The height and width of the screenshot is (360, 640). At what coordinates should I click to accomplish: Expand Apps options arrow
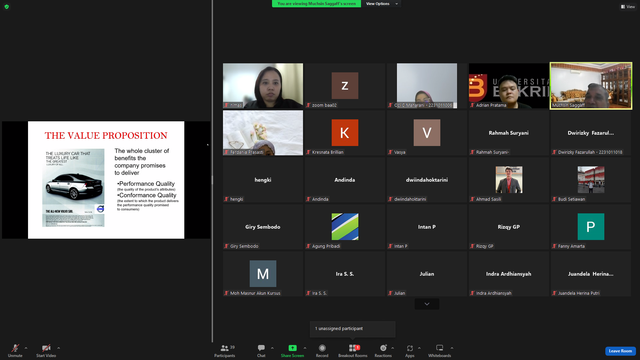(x=419, y=348)
